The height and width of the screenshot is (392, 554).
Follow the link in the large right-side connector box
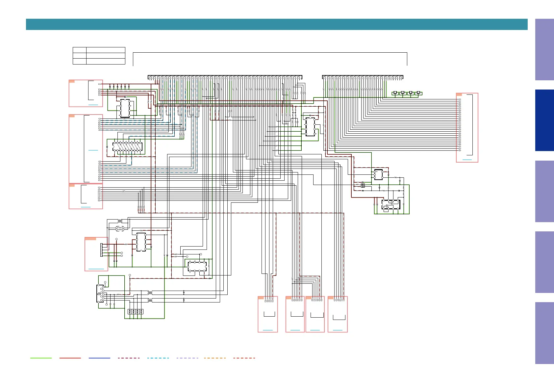tap(467, 160)
